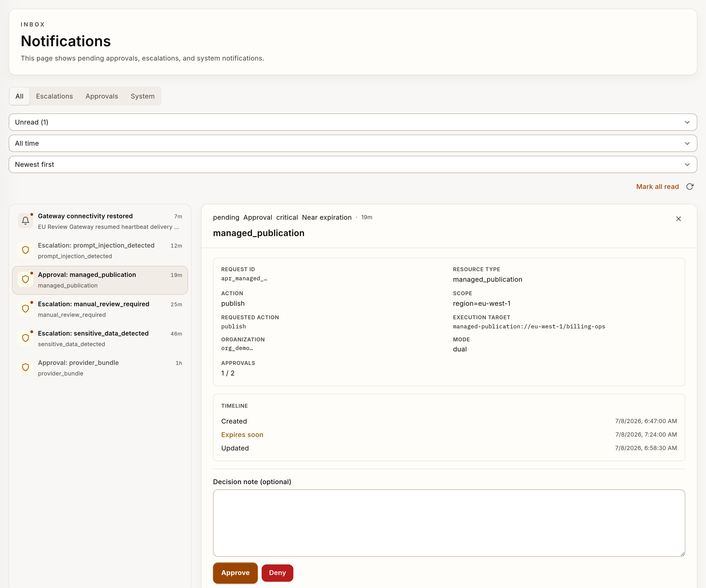Click the Near expiration status label
This screenshot has height=588, width=706.
click(x=326, y=217)
